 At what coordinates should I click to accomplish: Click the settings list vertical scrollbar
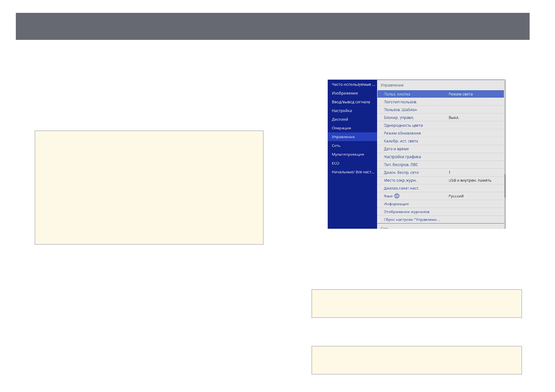tap(505, 186)
